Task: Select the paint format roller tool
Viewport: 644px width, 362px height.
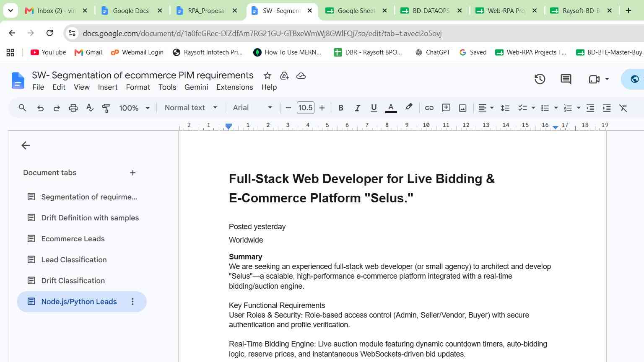Action: (x=106, y=108)
